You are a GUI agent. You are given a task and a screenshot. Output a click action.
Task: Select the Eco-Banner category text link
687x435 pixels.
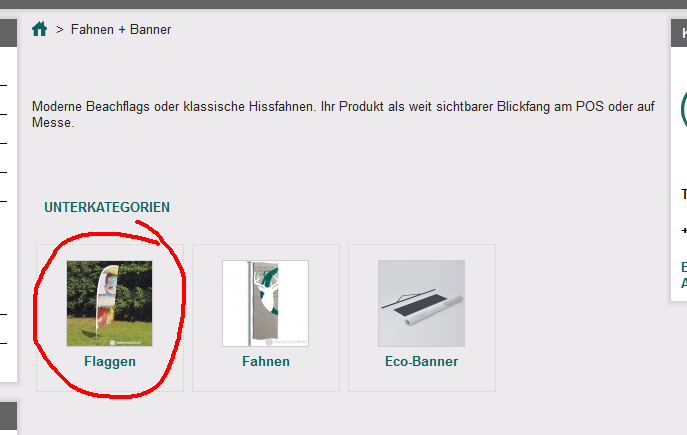(x=421, y=362)
